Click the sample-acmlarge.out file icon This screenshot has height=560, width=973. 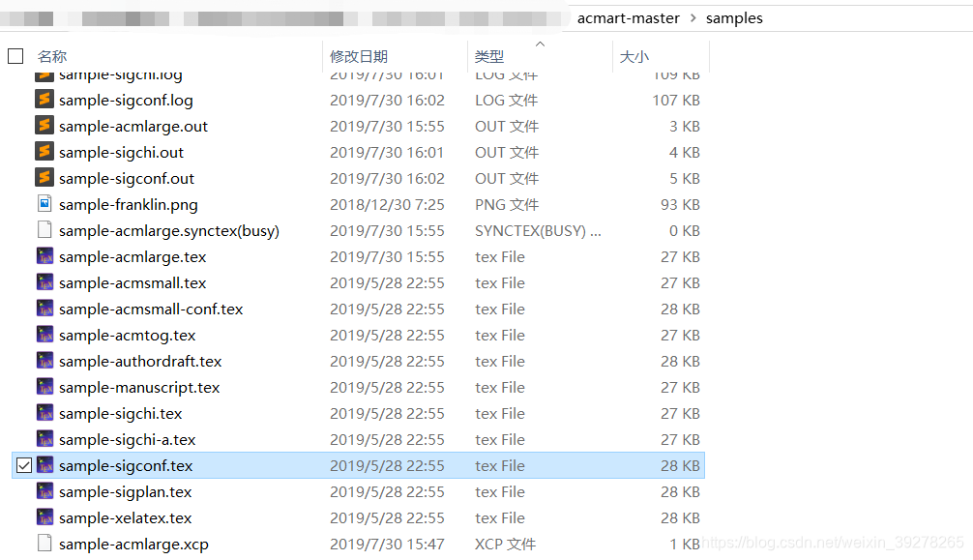pyautogui.click(x=44, y=126)
